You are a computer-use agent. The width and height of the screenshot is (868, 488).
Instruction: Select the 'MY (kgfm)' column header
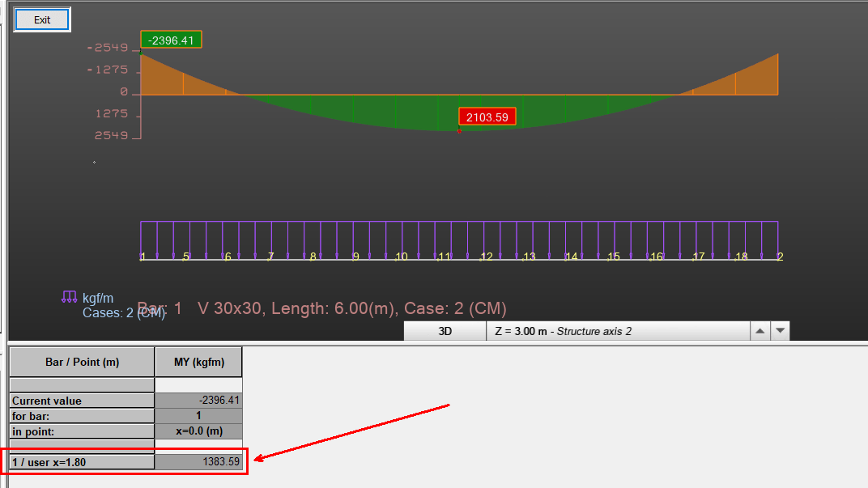click(x=198, y=361)
